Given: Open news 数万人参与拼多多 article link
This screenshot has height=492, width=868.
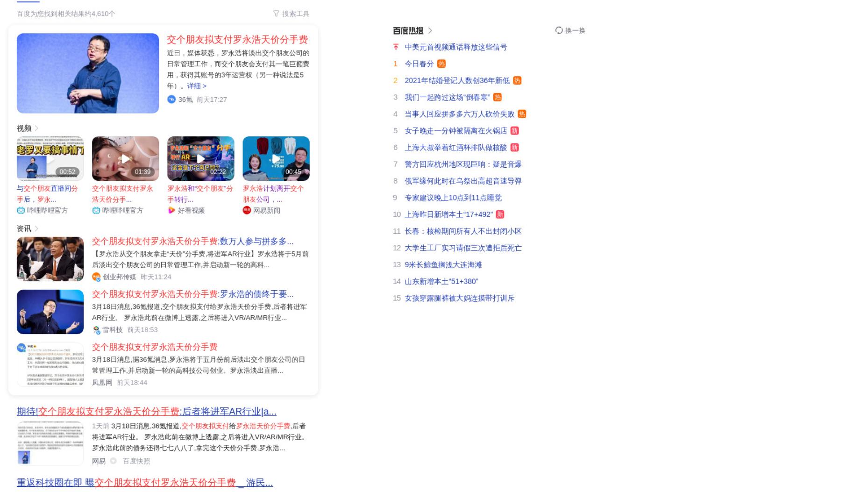Looking at the screenshot, I should [x=192, y=242].
